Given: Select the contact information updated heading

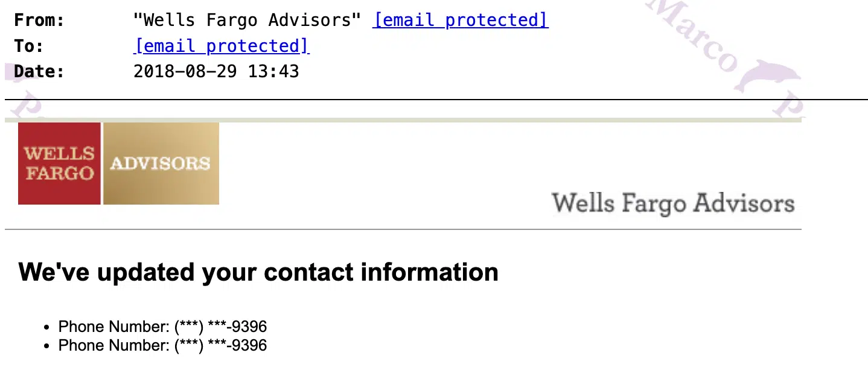Looking at the screenshot, I should pyautogui.click(x=258, y=272).
